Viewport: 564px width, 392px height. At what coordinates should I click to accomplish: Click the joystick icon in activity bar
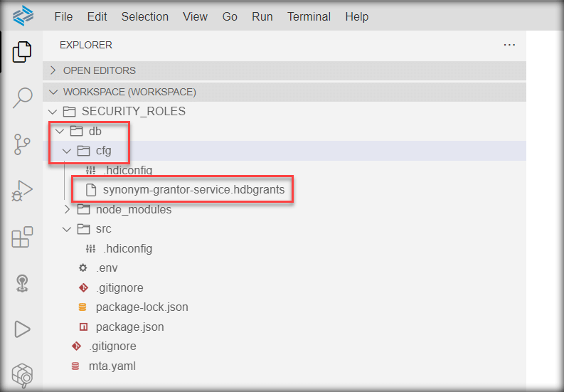[22, 283]
